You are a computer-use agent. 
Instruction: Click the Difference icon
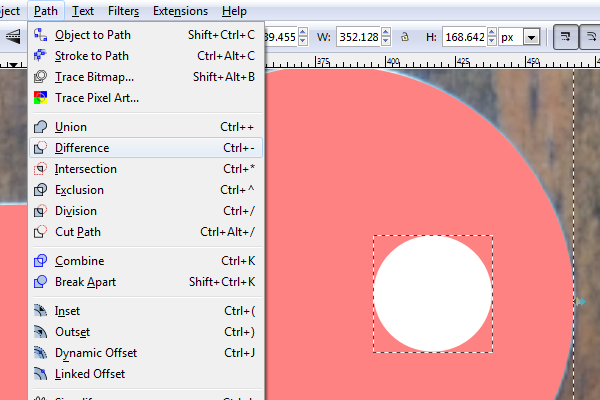[40, 148]
